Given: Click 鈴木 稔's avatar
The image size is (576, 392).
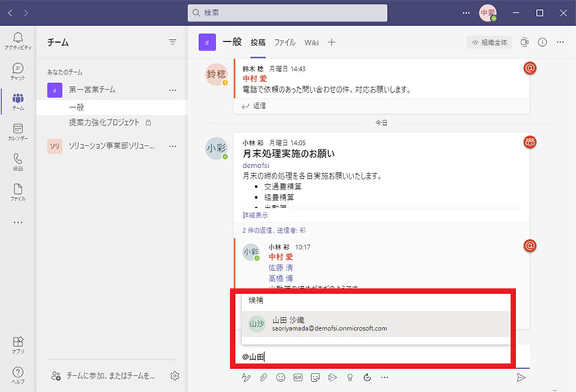Looking at the screenshot, I should (x=217, y=74).
